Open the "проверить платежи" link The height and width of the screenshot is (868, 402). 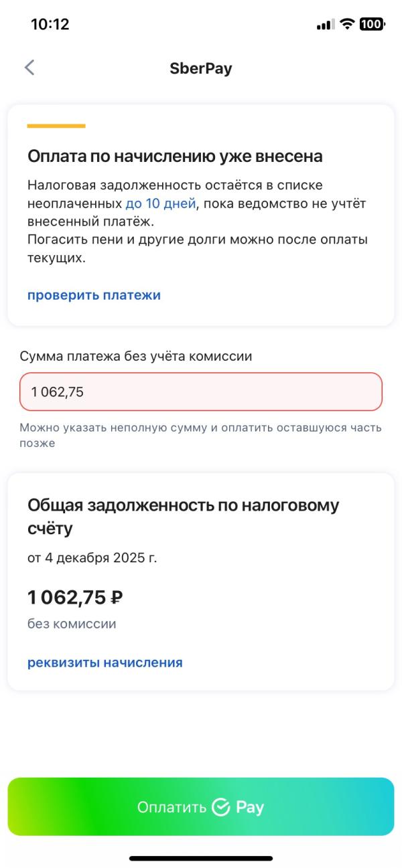[94, 295]
